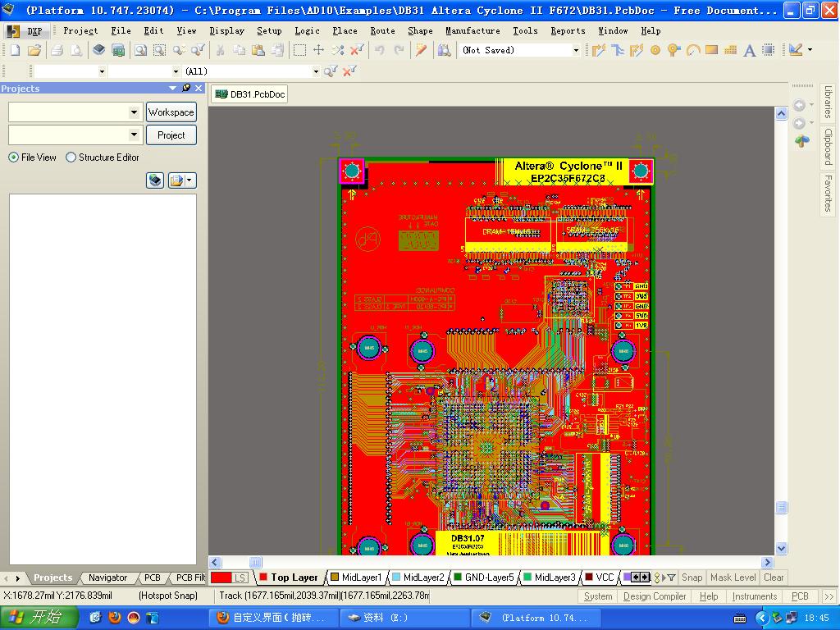The width and height of the screenshot is (840, 630).
Task: Click the Place Fill rectangle icon
Action: click(711, 51)
